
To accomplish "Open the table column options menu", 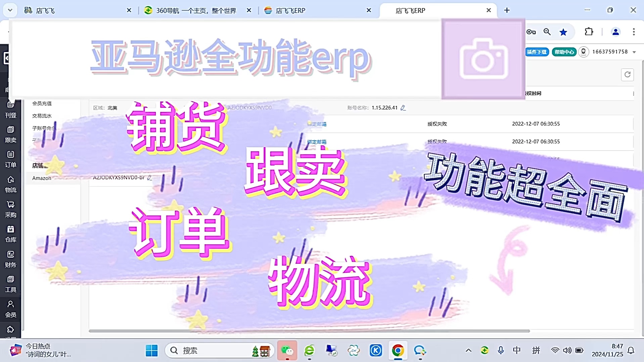I will tap(633, 94).
